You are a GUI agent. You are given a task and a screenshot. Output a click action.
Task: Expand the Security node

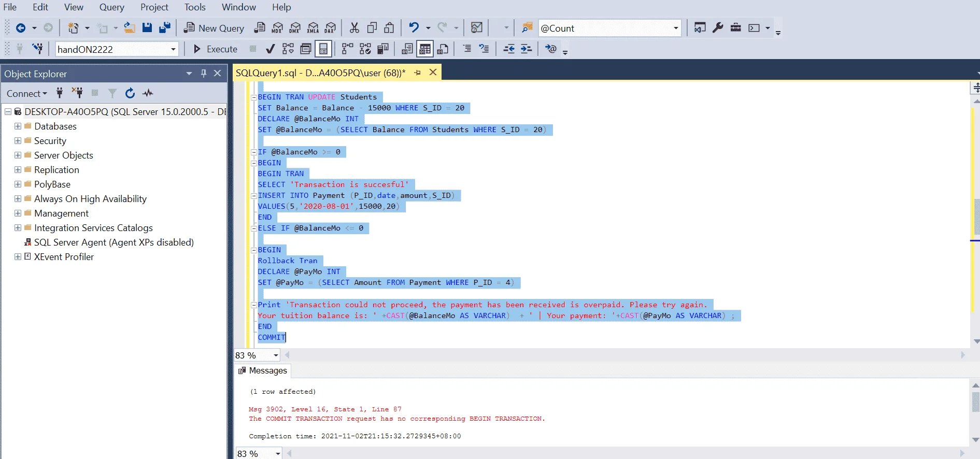[18, 141]
